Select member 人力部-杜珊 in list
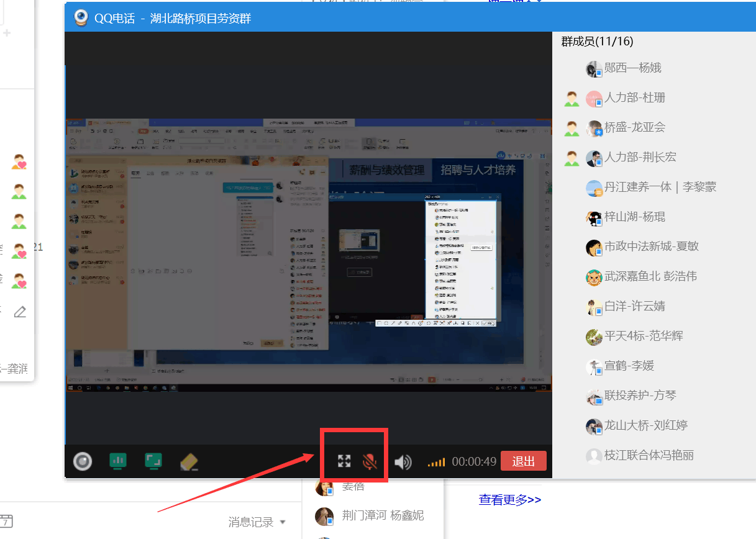This screenshot has height=539, width=756. (x=634, y=97)
